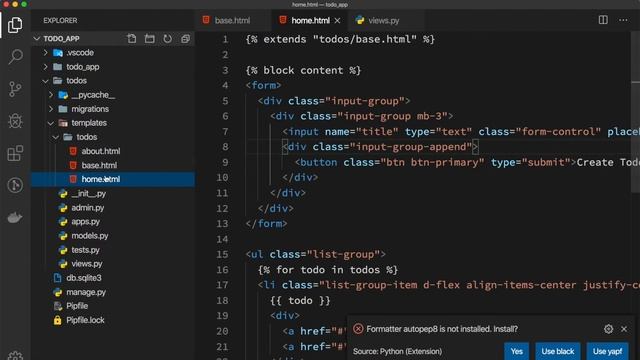This screenshot has height=360, width=640.
Task: Open the Docker whale view
Action: (15, 218)
